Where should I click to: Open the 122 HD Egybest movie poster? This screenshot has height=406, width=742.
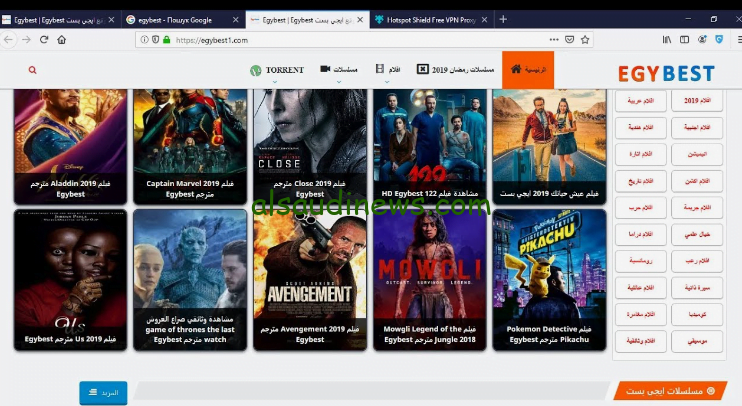[x=430, y=146]
